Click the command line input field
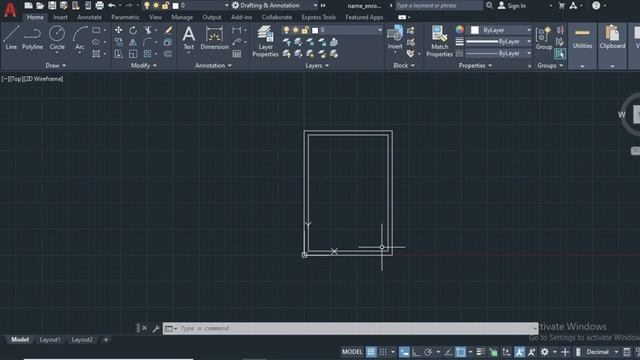Image resolution: width=640 pixels, height=360 pixels. (x=350, y=328)
